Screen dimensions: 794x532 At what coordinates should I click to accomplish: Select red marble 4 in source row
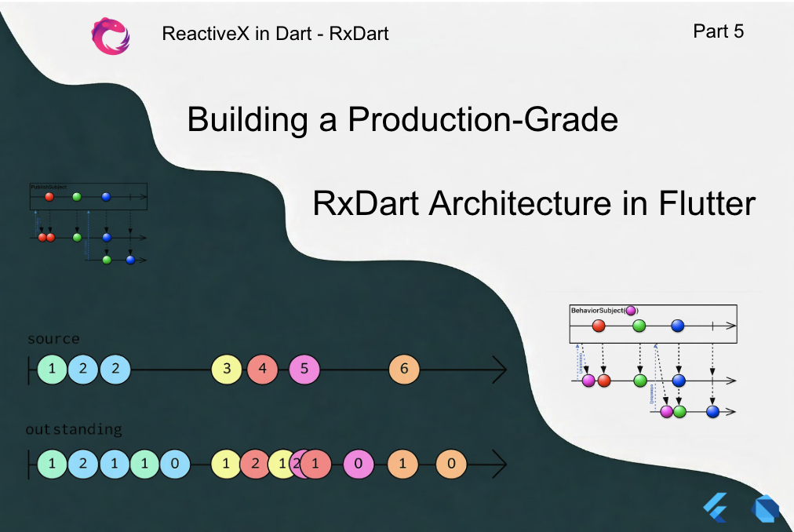coord(262,369)
